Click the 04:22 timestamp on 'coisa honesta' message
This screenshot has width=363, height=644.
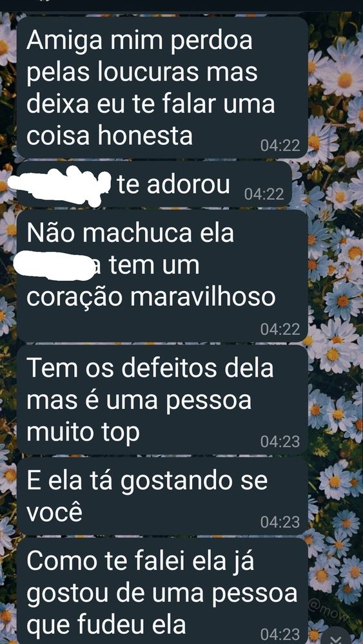click(x=280, y=146)
